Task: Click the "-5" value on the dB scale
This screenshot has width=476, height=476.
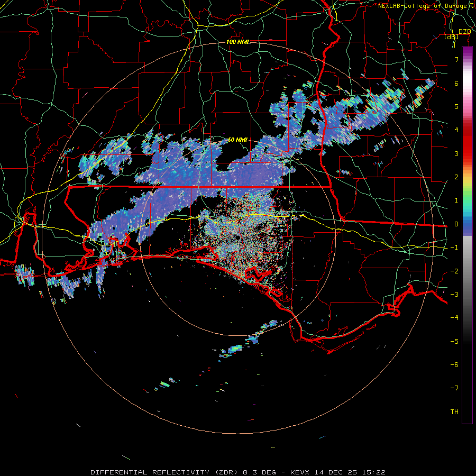Action: 454,342
